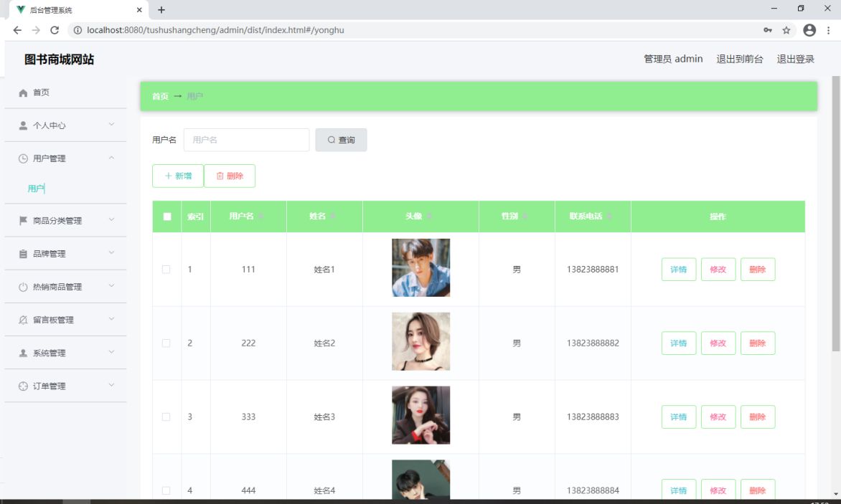The image size is (841, 504).
Task: Click the page vertical scrollbar thumb
Action: tap(836, 214)
